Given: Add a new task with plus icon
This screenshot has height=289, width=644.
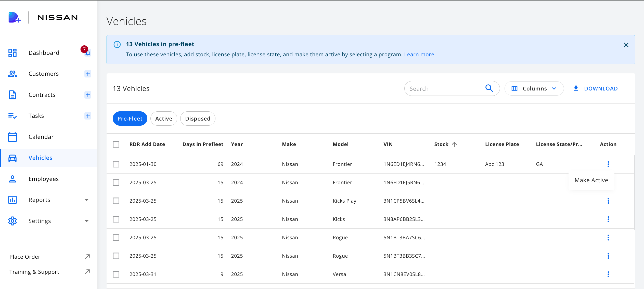Looking at the screenshot, I should click(x=88, y=116).
